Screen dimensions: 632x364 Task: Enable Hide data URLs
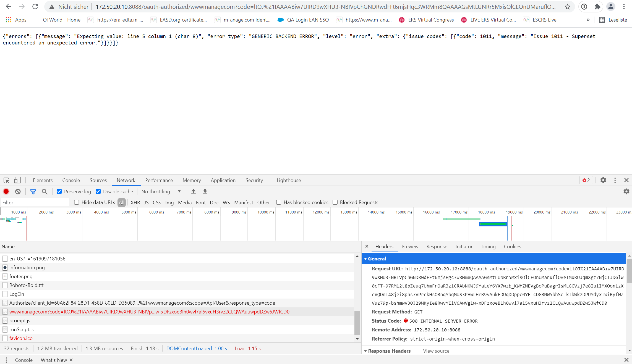pos(77,202)
